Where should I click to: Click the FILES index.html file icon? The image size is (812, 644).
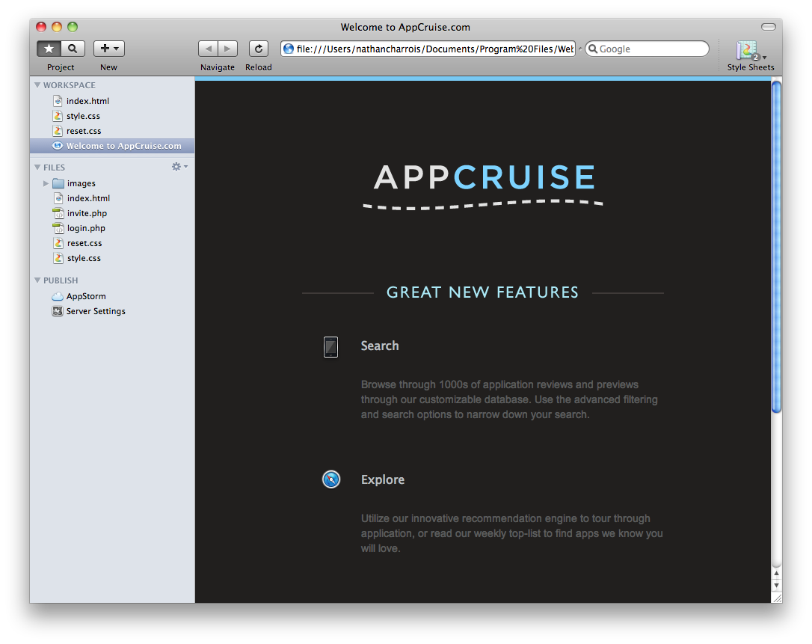[58, 198]
